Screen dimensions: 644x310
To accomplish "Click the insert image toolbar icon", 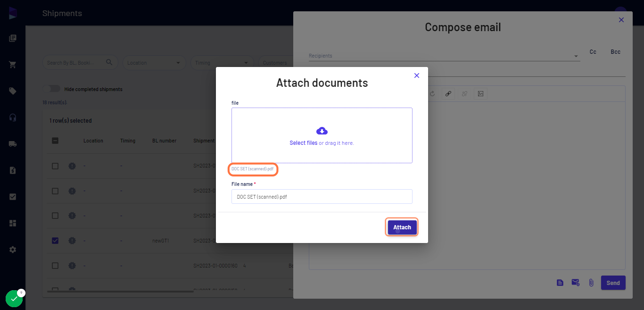I will click(480, 94).
